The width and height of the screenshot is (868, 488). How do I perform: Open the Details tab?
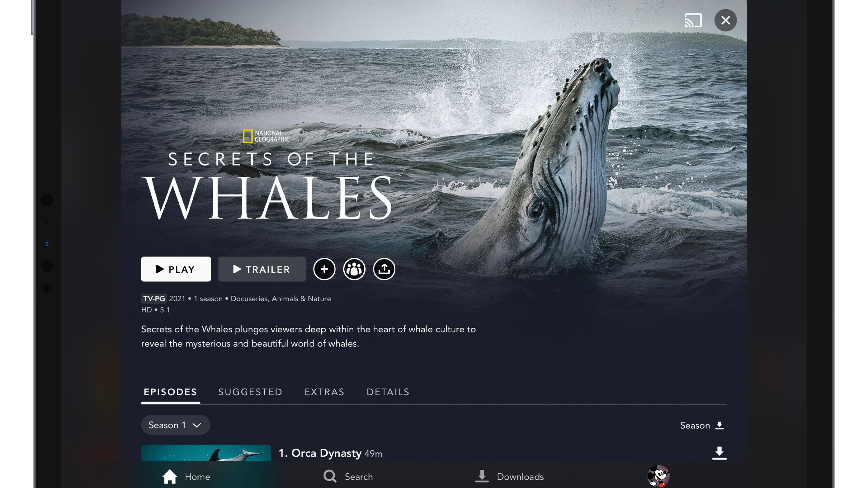pos(388,392)
